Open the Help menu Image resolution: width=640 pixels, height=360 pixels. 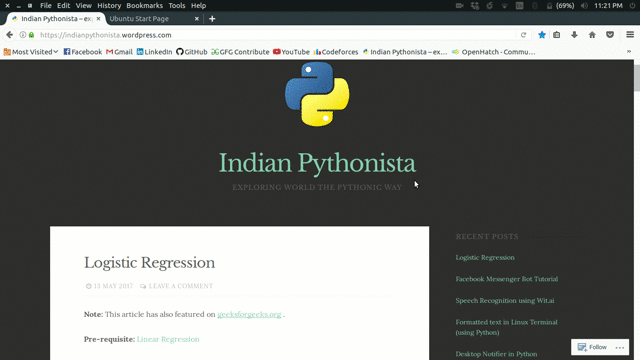(x=198, y=6)
